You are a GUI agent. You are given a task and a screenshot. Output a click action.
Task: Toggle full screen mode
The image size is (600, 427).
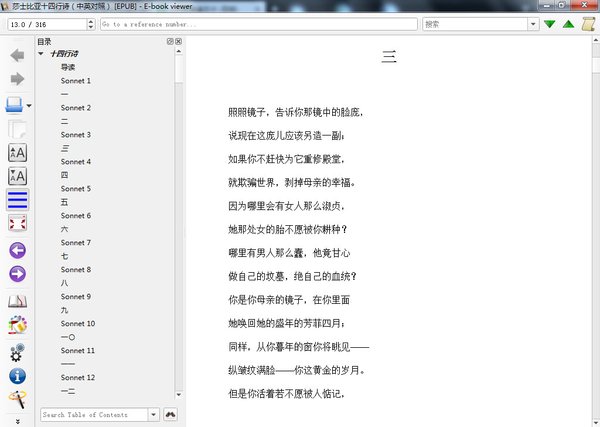pyautogui.click(x=17, y=223)
